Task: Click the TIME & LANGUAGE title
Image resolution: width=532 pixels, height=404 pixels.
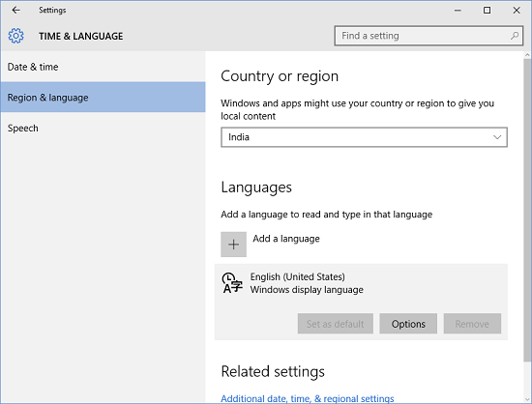Action: tap(80, 37)
